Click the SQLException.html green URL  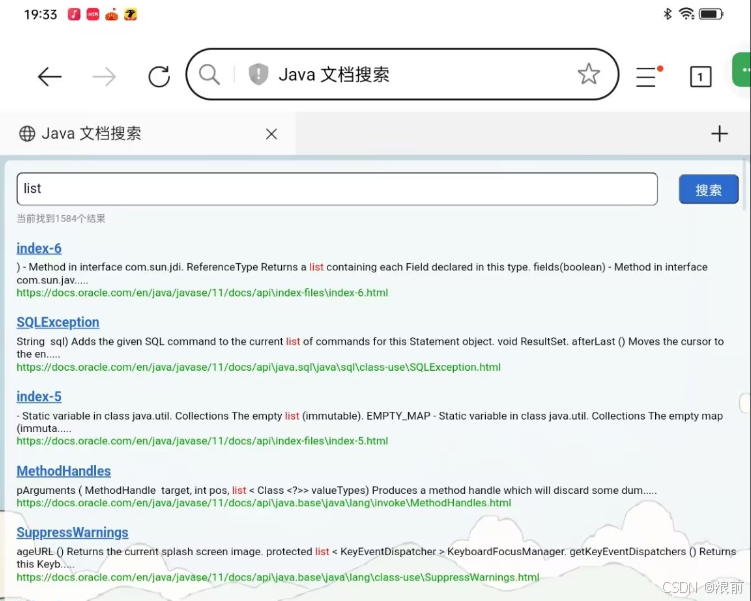click(x=259, y=367)
